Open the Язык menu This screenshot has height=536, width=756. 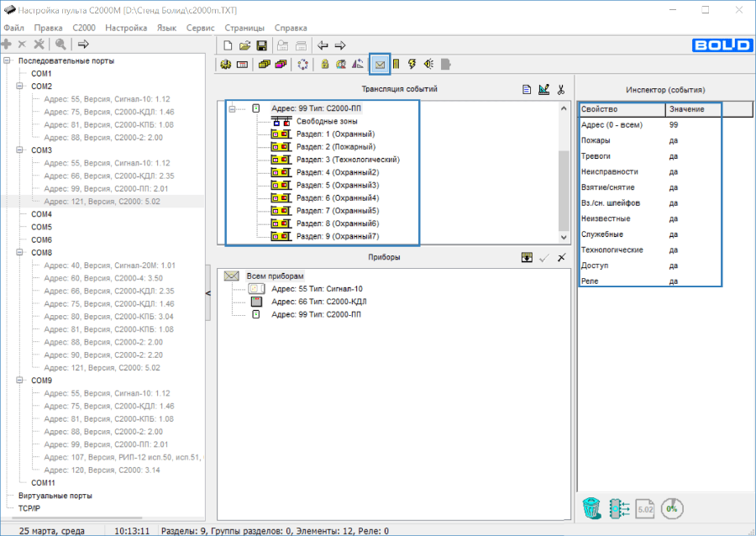point(166,28)
